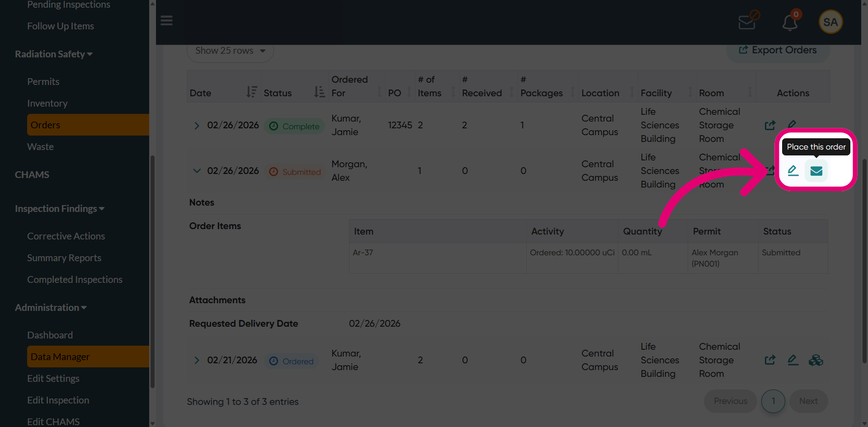Sort the table by Status
This screenshot has width=868, height=427.
[x=294, y=86]
